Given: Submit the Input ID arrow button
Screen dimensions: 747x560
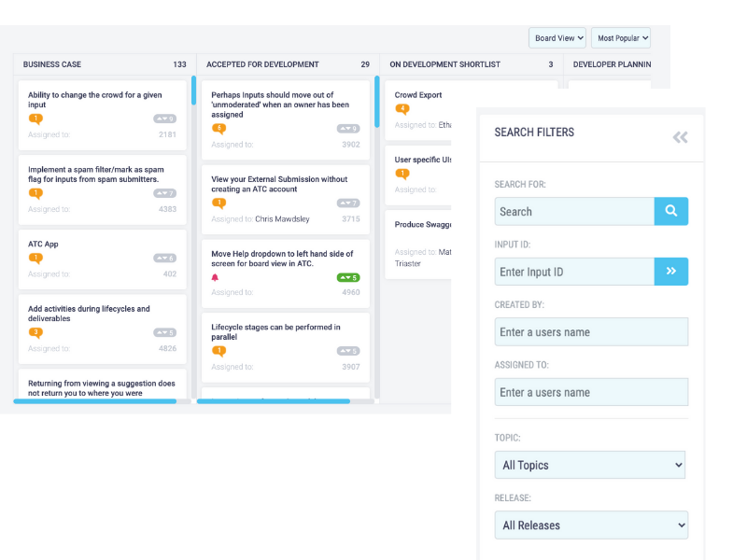Looking at the screenshot, I should point(670,272).
